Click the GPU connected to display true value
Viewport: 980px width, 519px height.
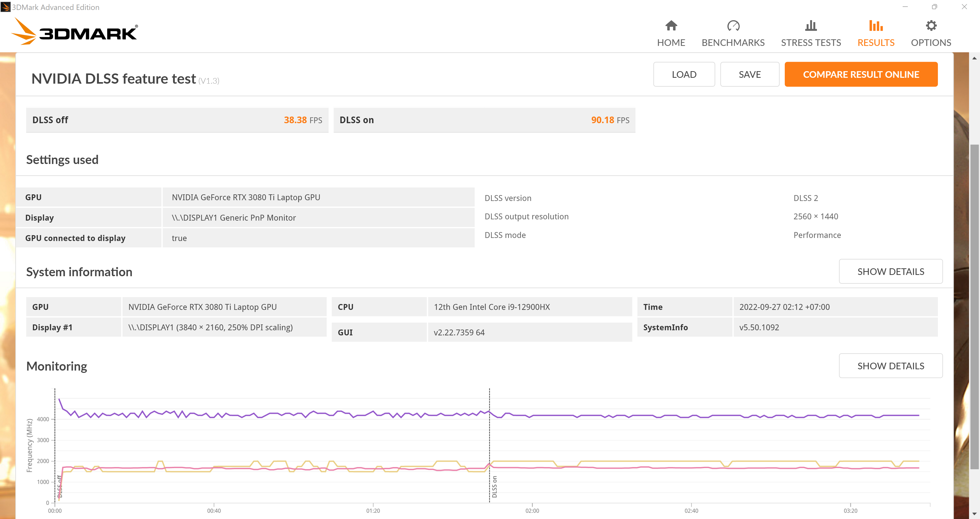click(179, 238)
